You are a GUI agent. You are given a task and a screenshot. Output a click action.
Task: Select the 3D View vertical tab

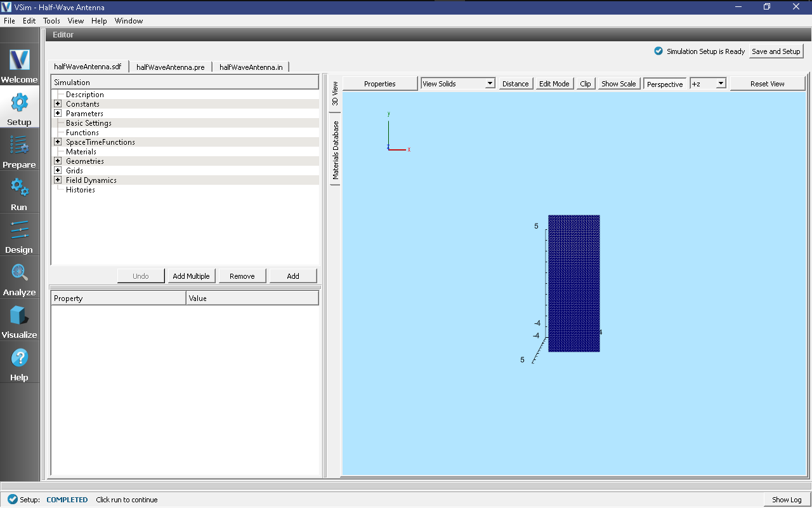click(335, 93)
